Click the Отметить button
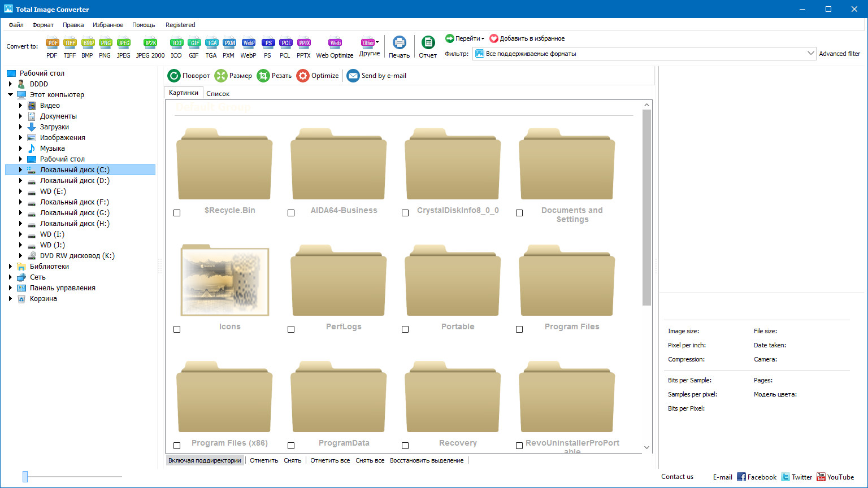 point(264,460)
